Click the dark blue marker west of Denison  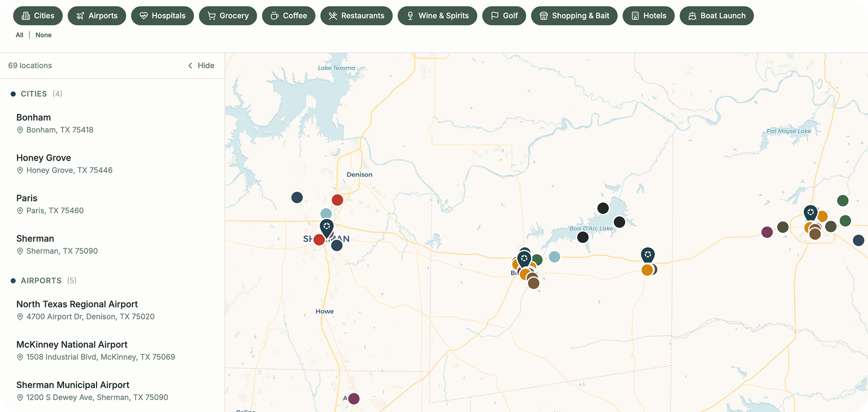pyautogui.click(x=297, y=198)
